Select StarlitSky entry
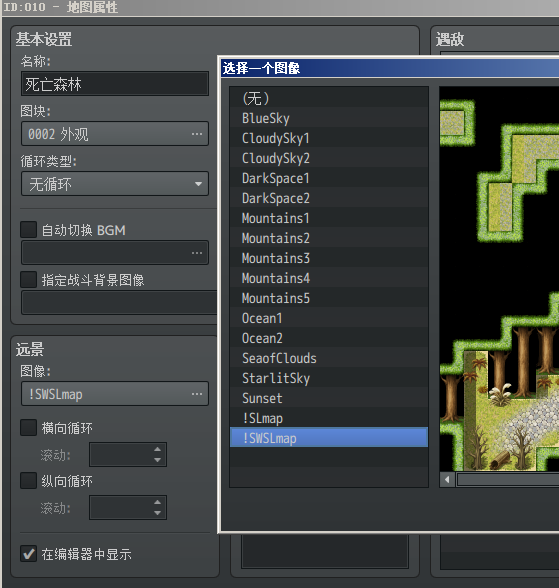 pyautogui.click(x=329, y=378)
